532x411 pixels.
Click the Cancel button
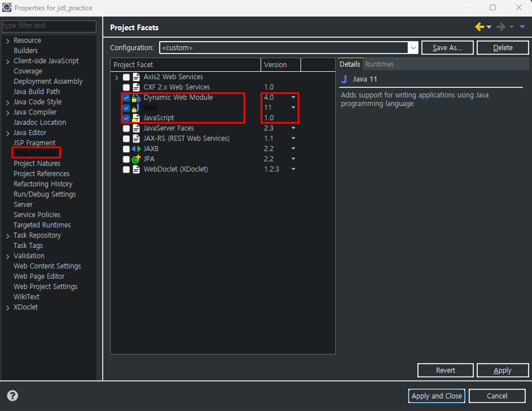coord(497,396)
